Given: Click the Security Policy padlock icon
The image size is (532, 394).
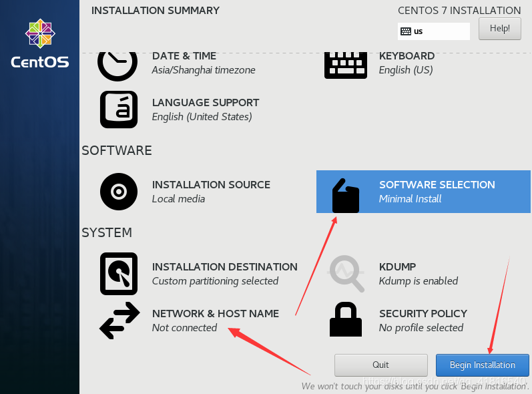Looking at the screenshot, I should click(345, 319).
